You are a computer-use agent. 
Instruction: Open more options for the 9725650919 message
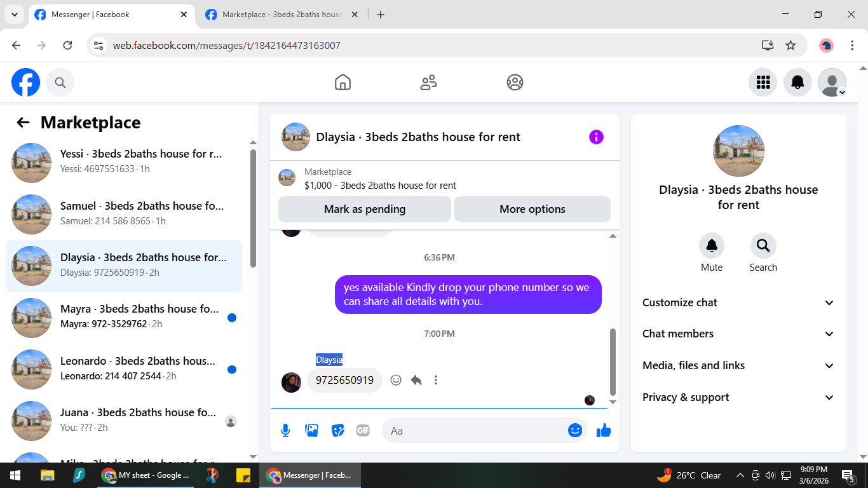click(x=436, y=380)
